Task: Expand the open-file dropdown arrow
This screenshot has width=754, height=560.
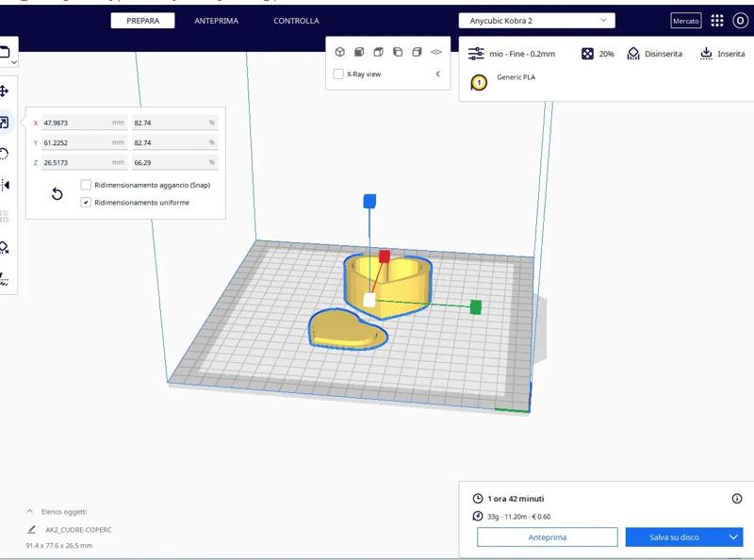Action: pyautogui.click(x=14, y=62)
